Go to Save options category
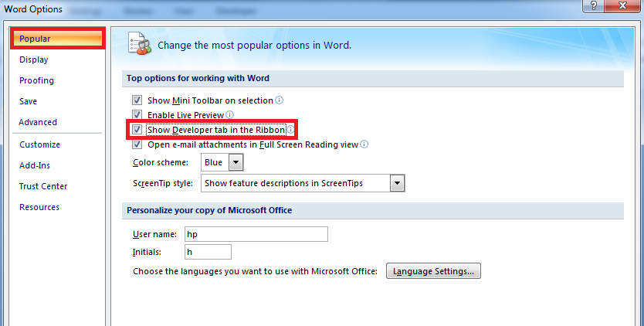Screen dimensions: 644x326 (28, 101)
